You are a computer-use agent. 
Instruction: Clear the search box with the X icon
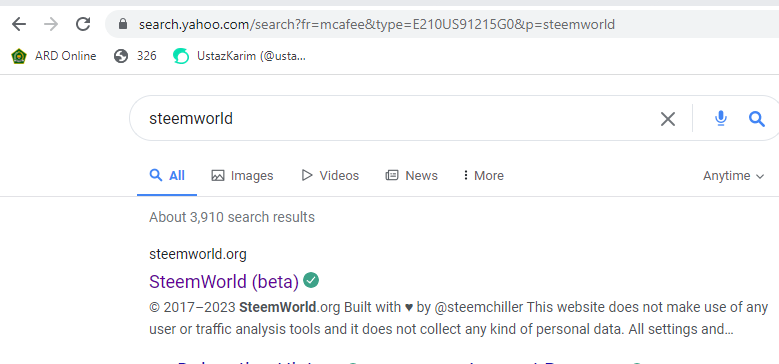(x=668, y=119)
